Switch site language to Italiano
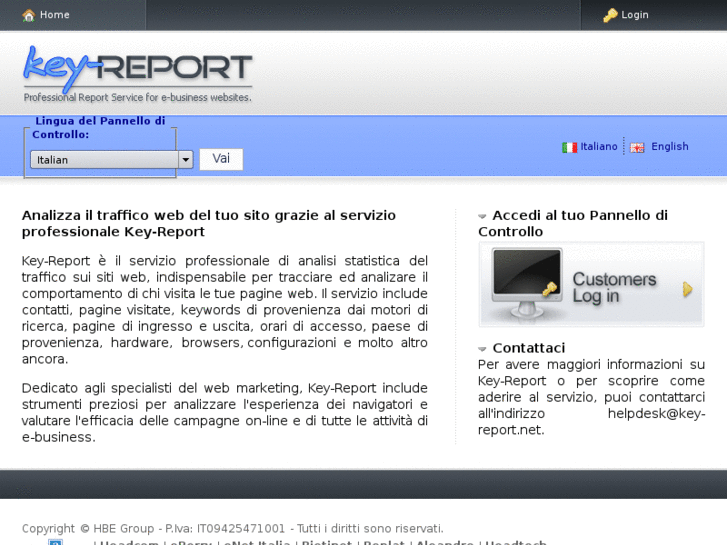Screen dimensions: 727x545 [599, 147]
